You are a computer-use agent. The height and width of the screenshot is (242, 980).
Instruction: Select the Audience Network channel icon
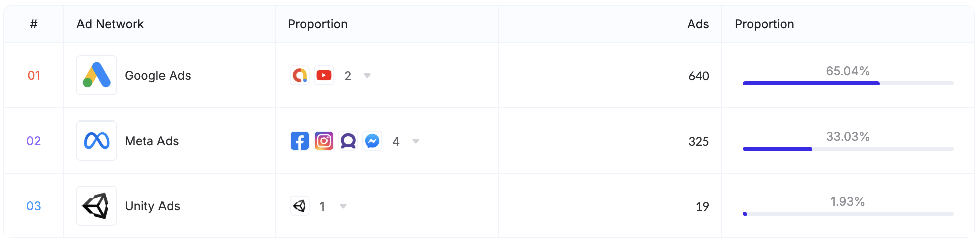coord(348,141)
